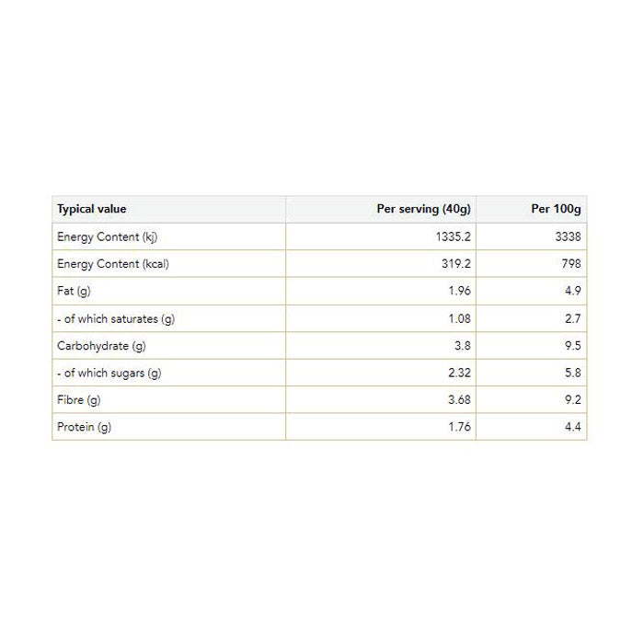Select the 3338 kj per 100g value

tap(567, 236)
